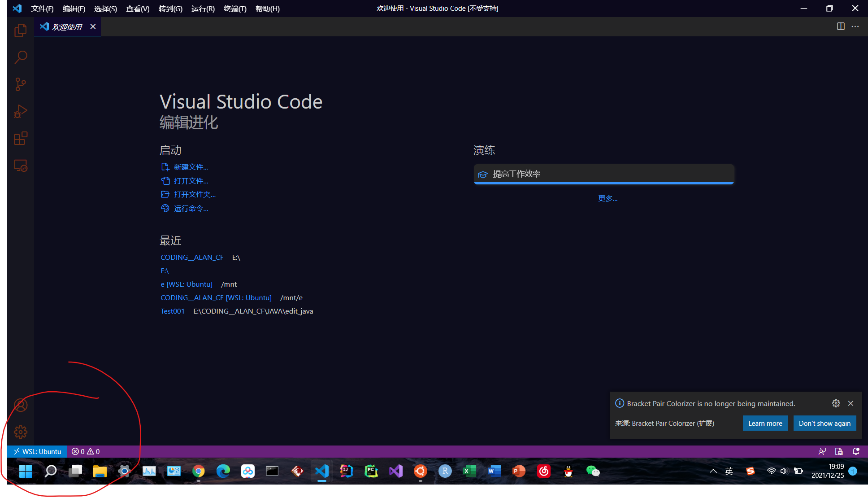Viewport: 868px width, 498px height.
Task: Open the Remote Explorer view
Action: (x=21, y=166)
